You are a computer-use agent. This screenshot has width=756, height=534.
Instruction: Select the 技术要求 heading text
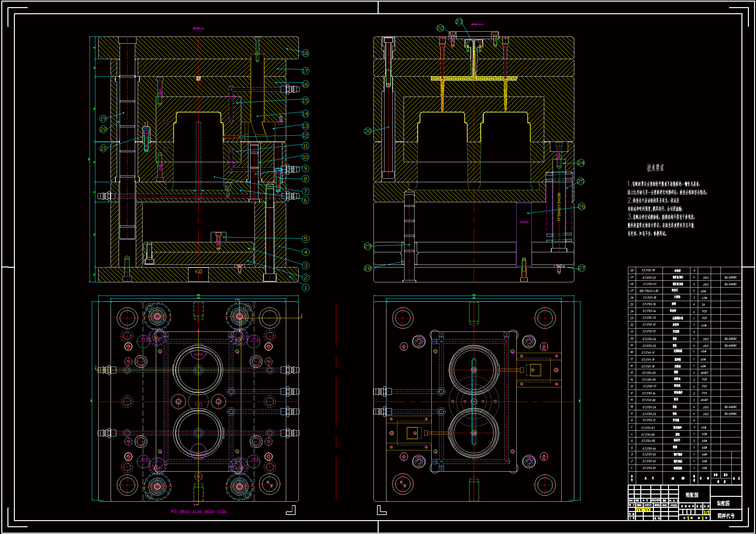[655, 168]
